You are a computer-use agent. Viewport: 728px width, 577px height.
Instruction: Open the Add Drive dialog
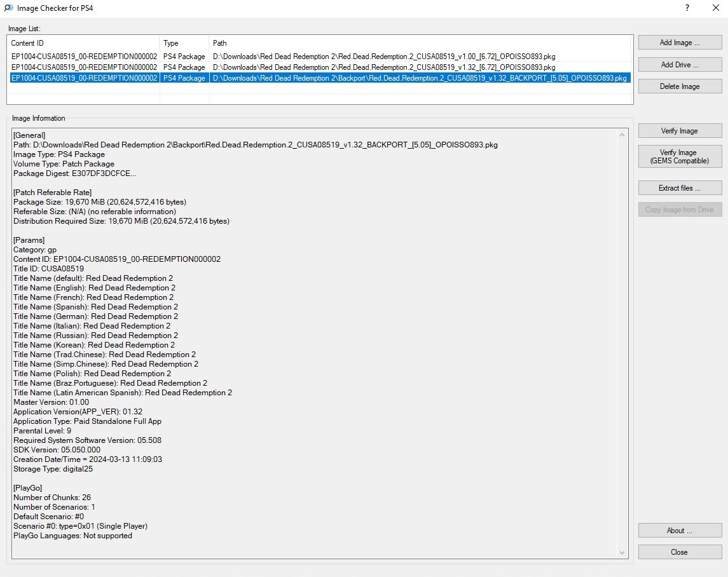pyautogui.click(x=680, y=65)
